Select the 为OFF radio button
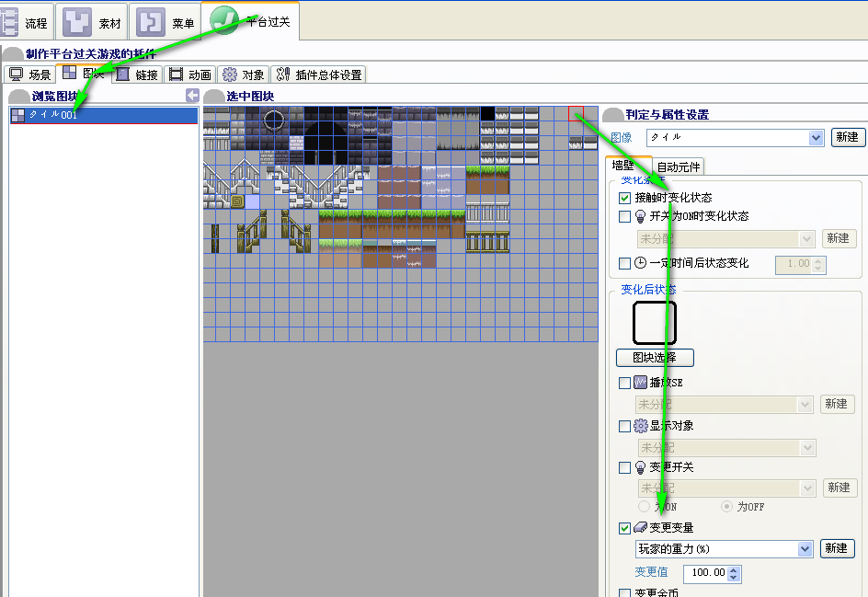 [726, 506]
